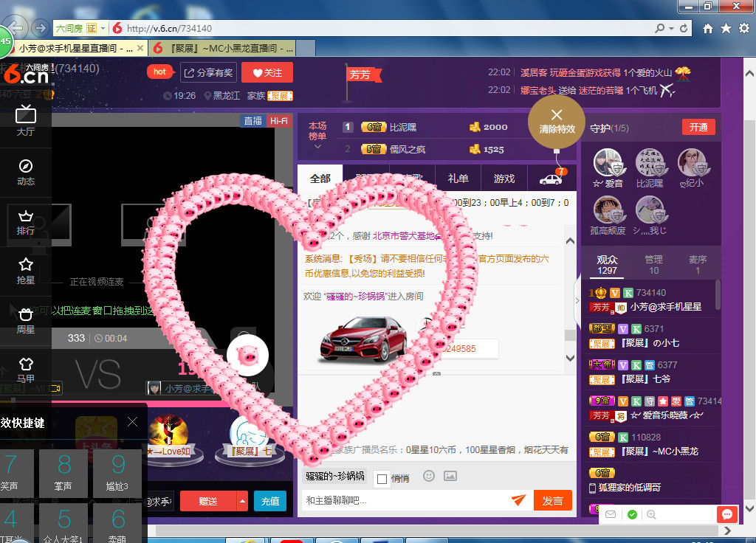Image resolution: width=756 pixels, height=543 pixels.
Task: Close the 效快捷键 shortcut panel
Action: (x=133, y=422)
